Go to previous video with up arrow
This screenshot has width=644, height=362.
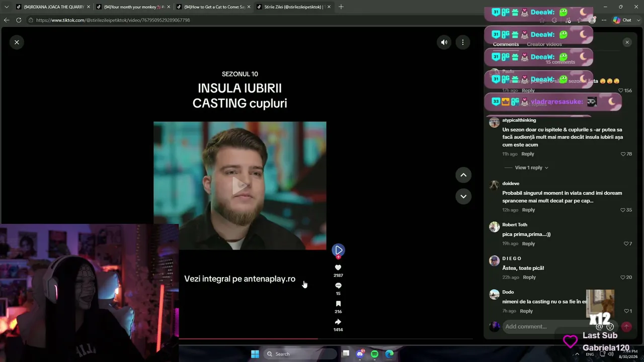coord(463,175)
